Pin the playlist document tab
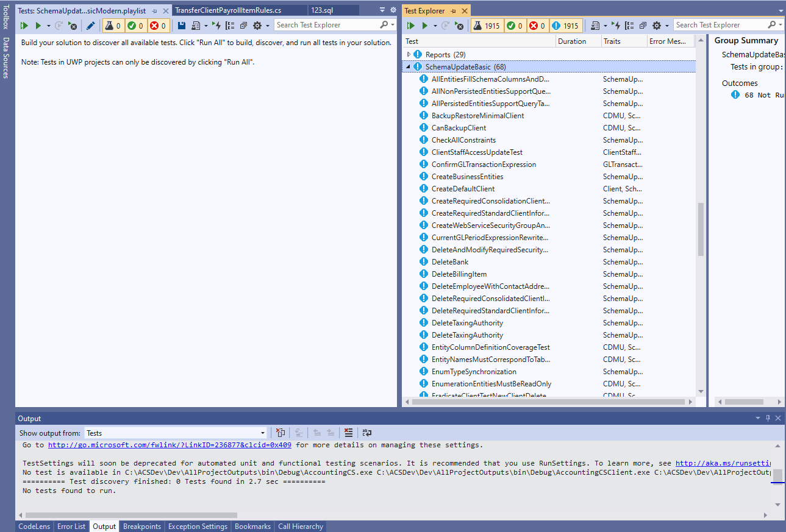This screenshot has width=786, height=532. 154,11
